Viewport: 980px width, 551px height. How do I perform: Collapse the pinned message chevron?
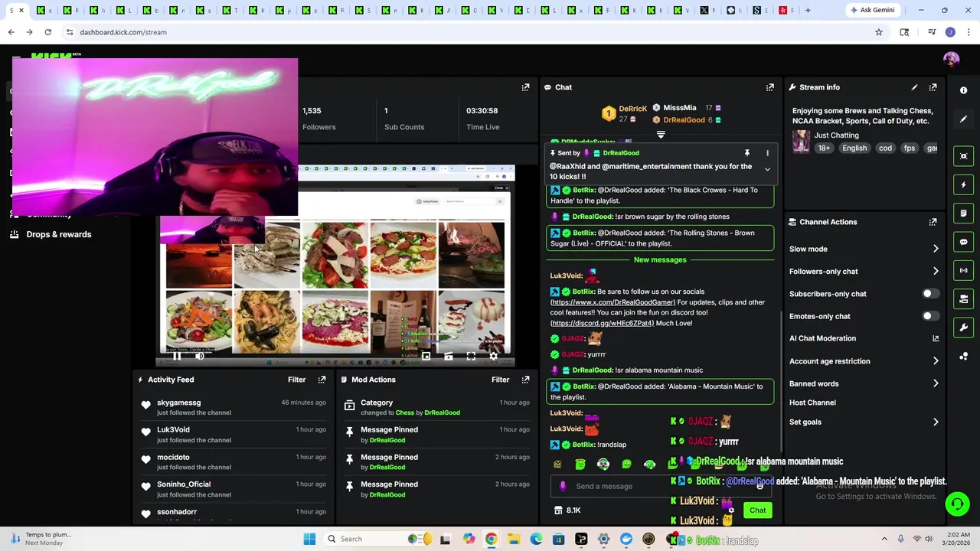click(767, 169)
